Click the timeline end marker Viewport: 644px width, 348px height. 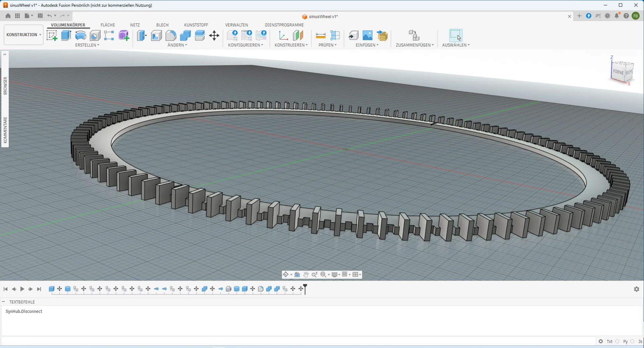[x=305, y=289]
